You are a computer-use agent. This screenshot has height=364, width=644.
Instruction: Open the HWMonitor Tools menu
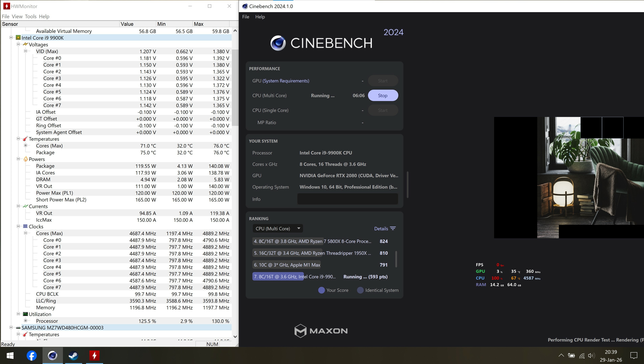coord(31,17)
